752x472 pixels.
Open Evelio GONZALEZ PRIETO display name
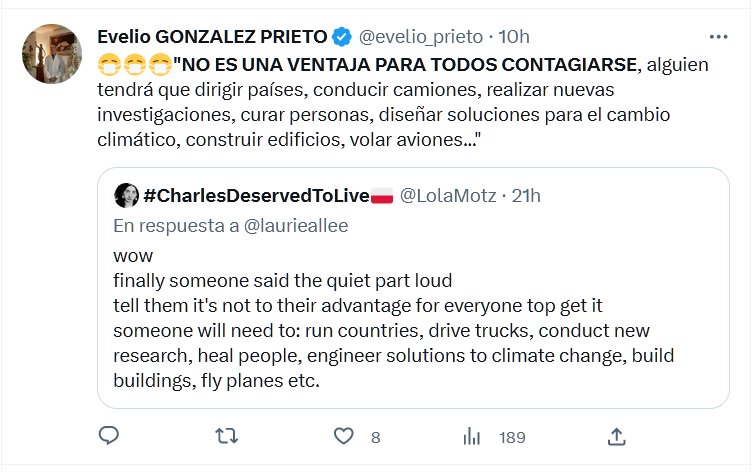[212, 37]
